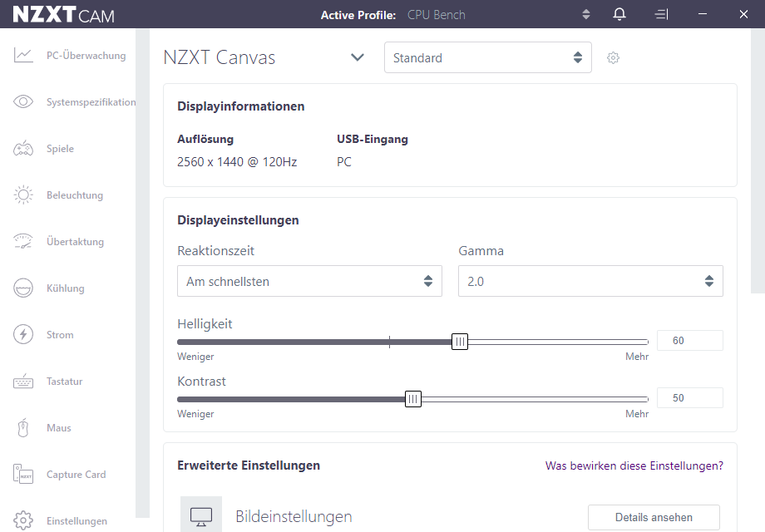Expand the NZXT Canvas device chevron
The image size is (765, 532).
tap(358, 57)
